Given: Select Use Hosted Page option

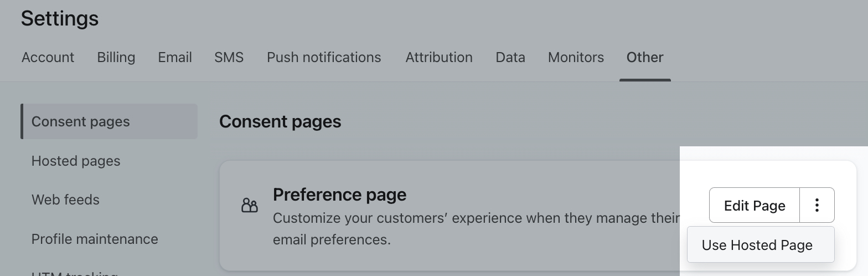Looking at the screenshot, I should 757,245.
